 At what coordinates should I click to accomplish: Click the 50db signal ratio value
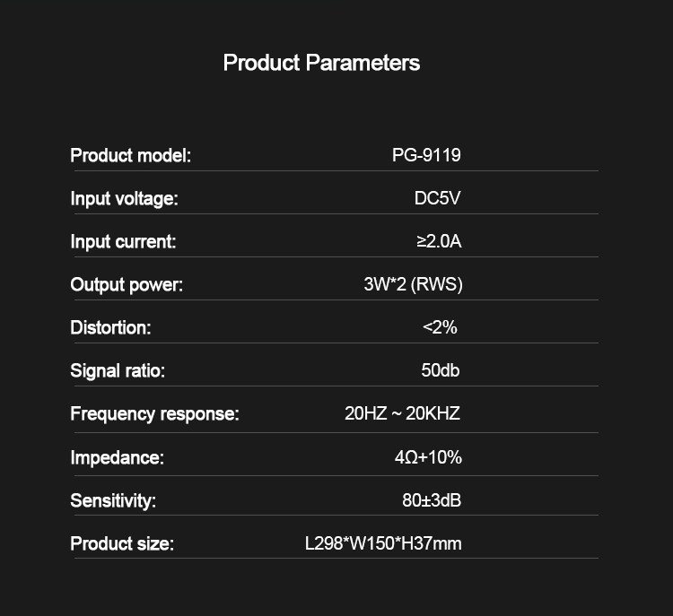pos(440,370)
